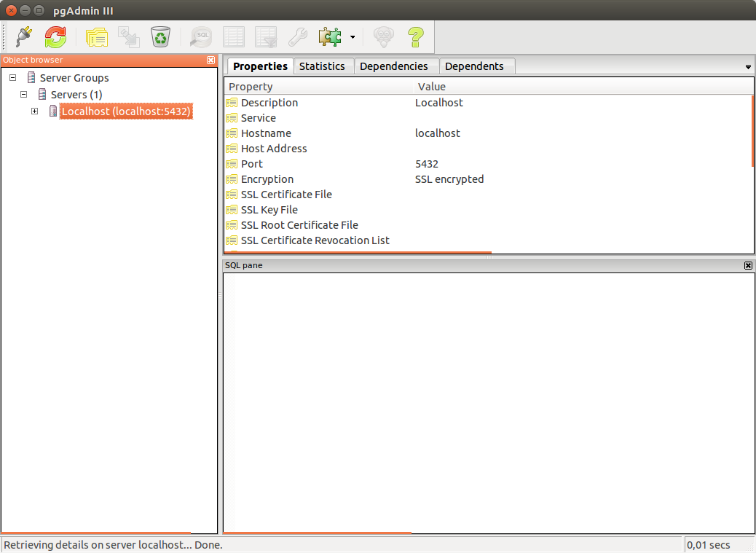Click the Server Groups icon
The width and height of the screenshot is (756, 553).
point(31,78)
